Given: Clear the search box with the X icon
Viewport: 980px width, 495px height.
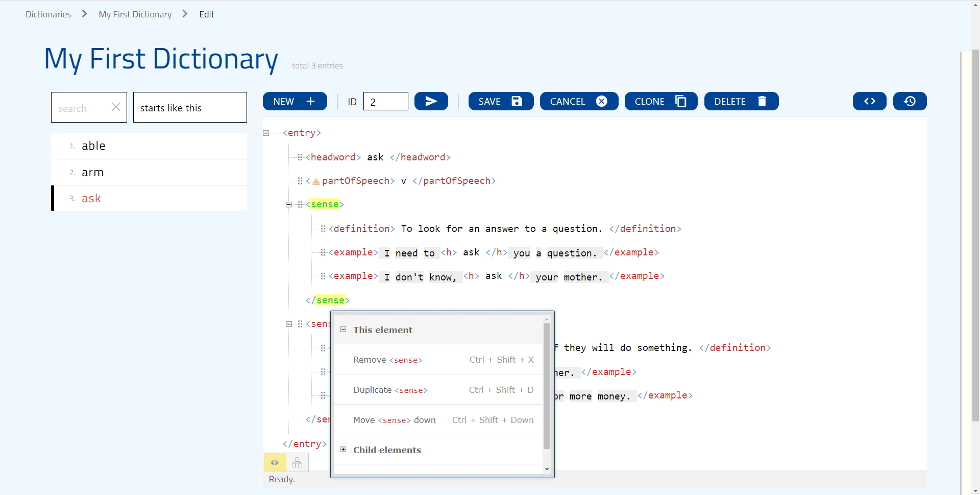Looking at the screenshot, I should point(116,107).
